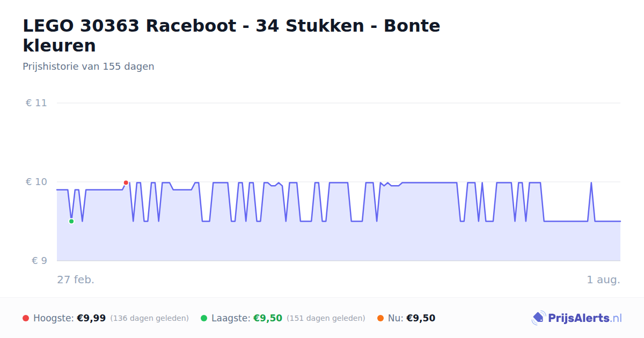Click the lowest price value €9,50 in green
The image size is (644, 338).
click(x=268, y=318)
